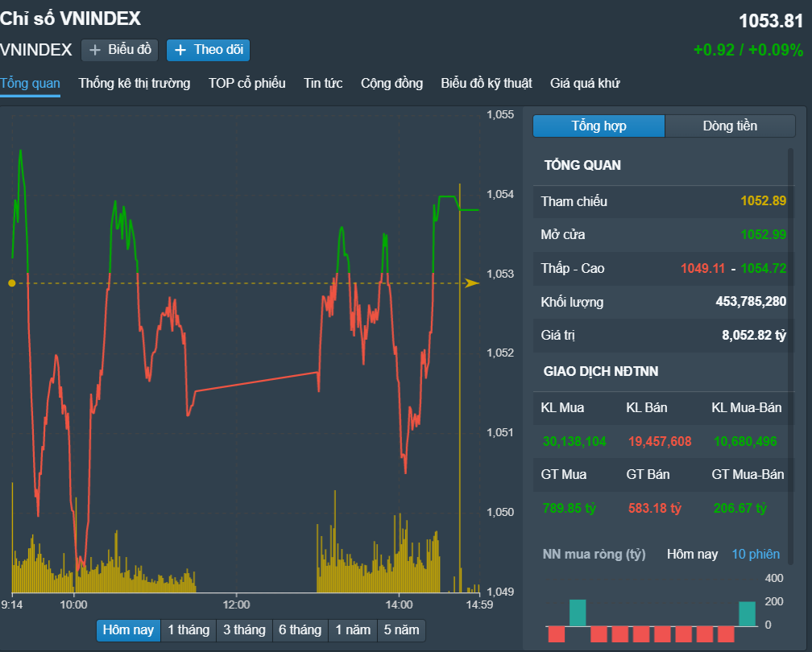Select the Tổng hợp panel toggle

tap(599, 126)
